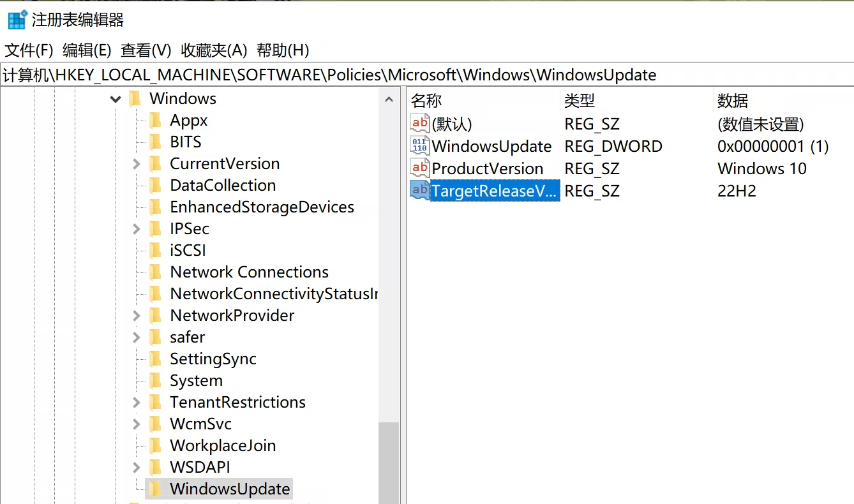The width and height of the screenshot is (854, 504).
Task: Click the NetworkProvider folder icon
Action: click(155, 315)
